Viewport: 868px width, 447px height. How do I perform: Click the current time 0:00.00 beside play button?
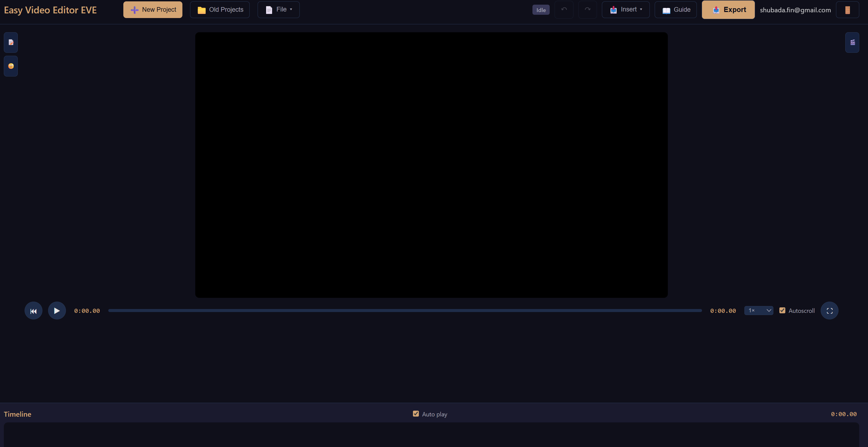87,311
